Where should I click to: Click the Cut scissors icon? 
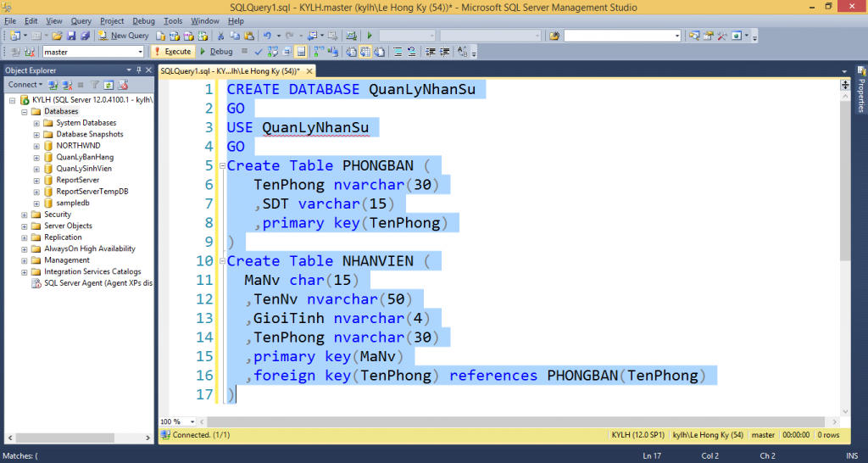click(x=220, y=36)
